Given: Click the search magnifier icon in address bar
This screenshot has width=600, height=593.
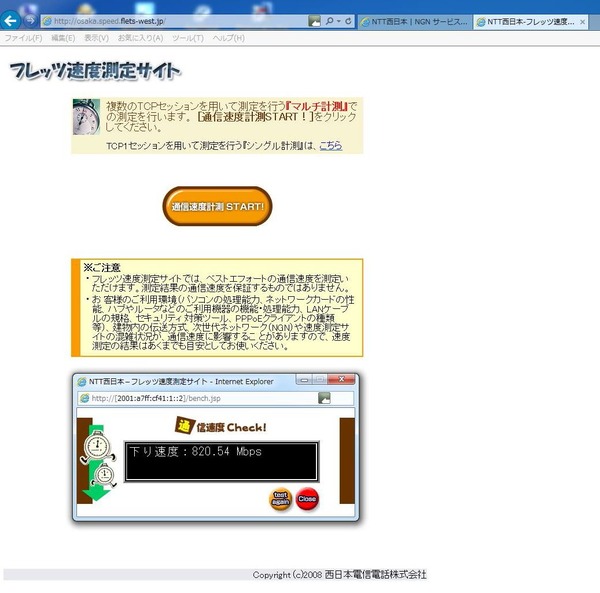Looking at the screenshot, I should [329, 21].
